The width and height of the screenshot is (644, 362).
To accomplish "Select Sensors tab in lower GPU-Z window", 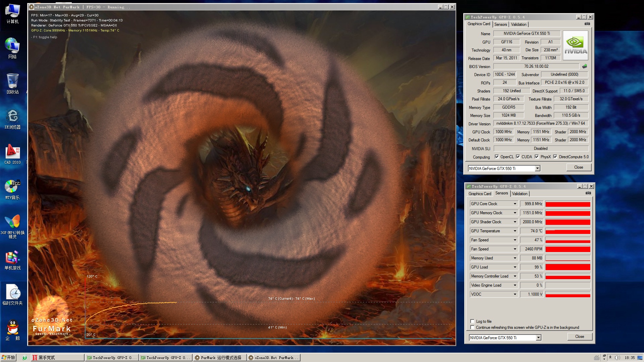I will point(501,193).
